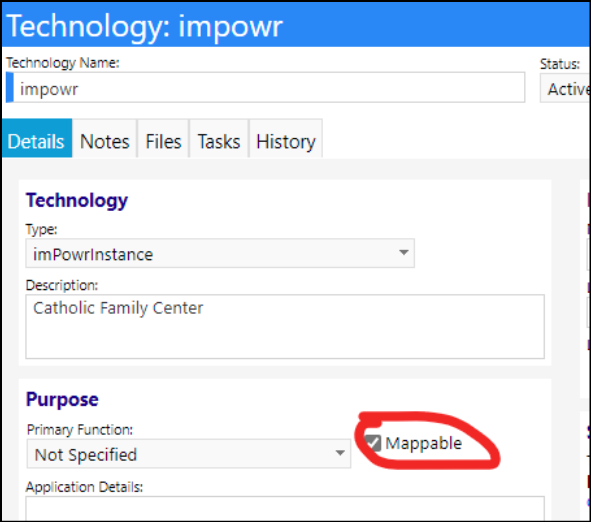Open the Status dropdown showing Active

(x=565, y=89)
